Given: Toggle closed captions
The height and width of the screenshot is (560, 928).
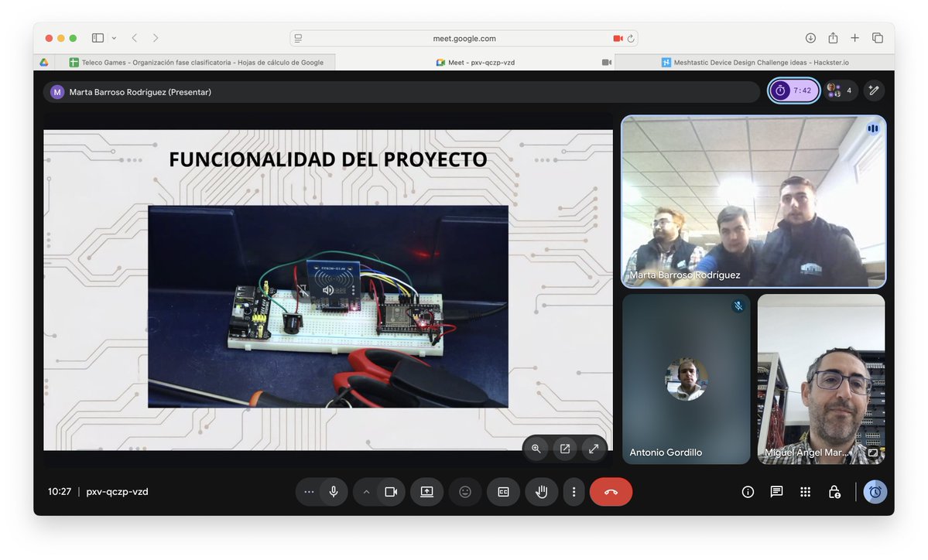Looking at the screenshot, I should tap(503, 492).
